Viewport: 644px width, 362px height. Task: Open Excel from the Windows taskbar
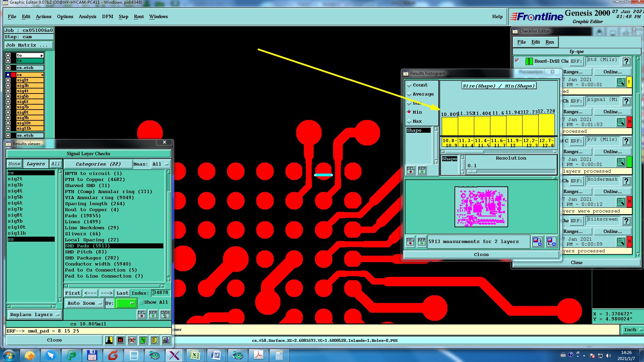(x=195, y=355)
